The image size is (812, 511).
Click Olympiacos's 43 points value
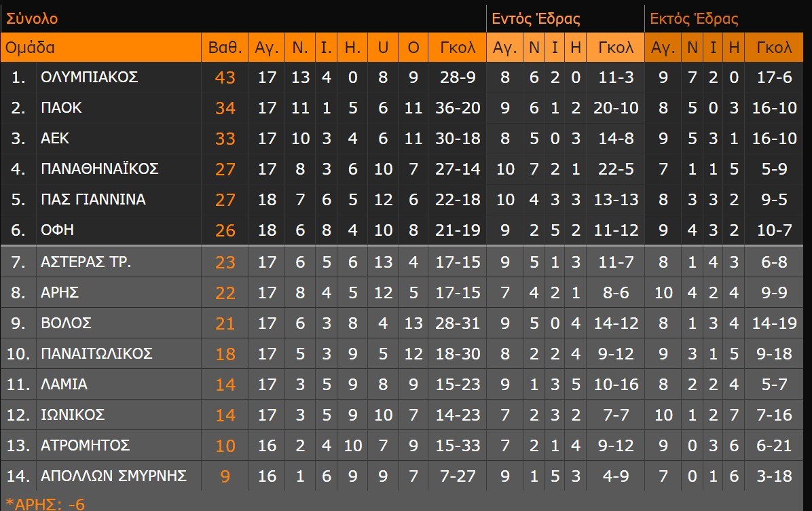click(225, 77)
